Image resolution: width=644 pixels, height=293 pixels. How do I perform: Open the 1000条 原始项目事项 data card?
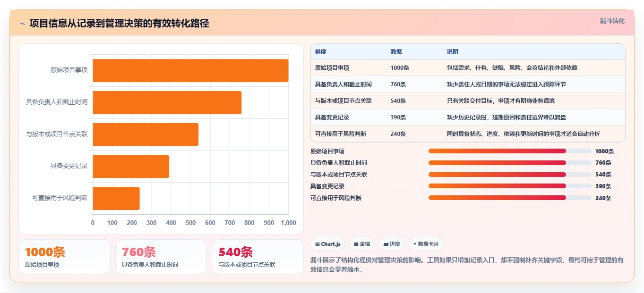[x=64, y=257]
